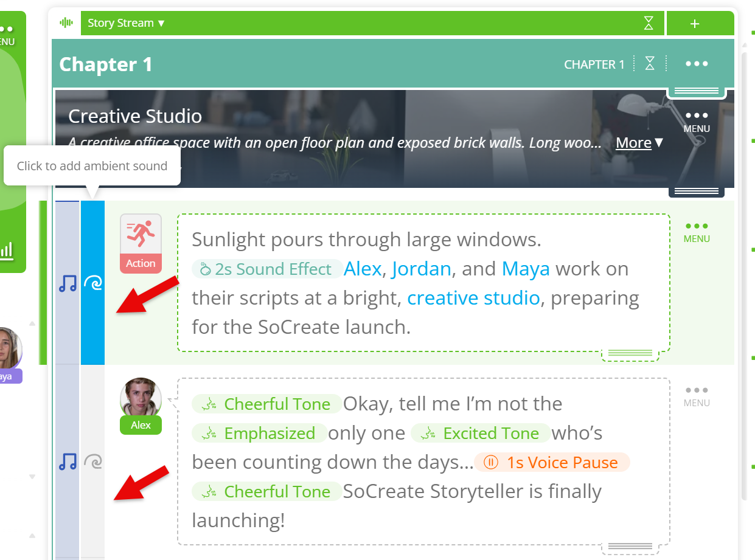Click the Alex character link in action text
The width and height of the screenshot is (755, 560).
363,269
